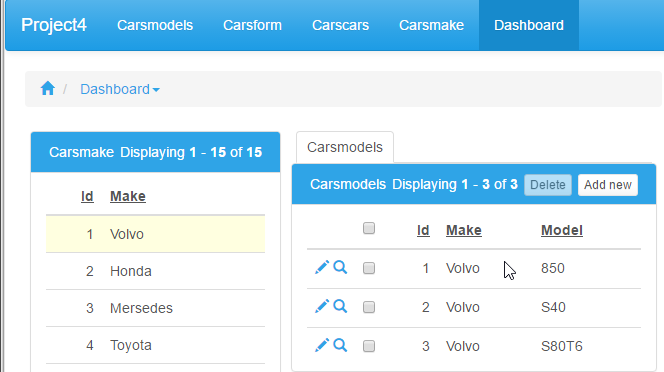View Volvo 850 details with magnifier icon
Image resolution: width=664 pixels, height=372 pixels.
coord(340,267)
